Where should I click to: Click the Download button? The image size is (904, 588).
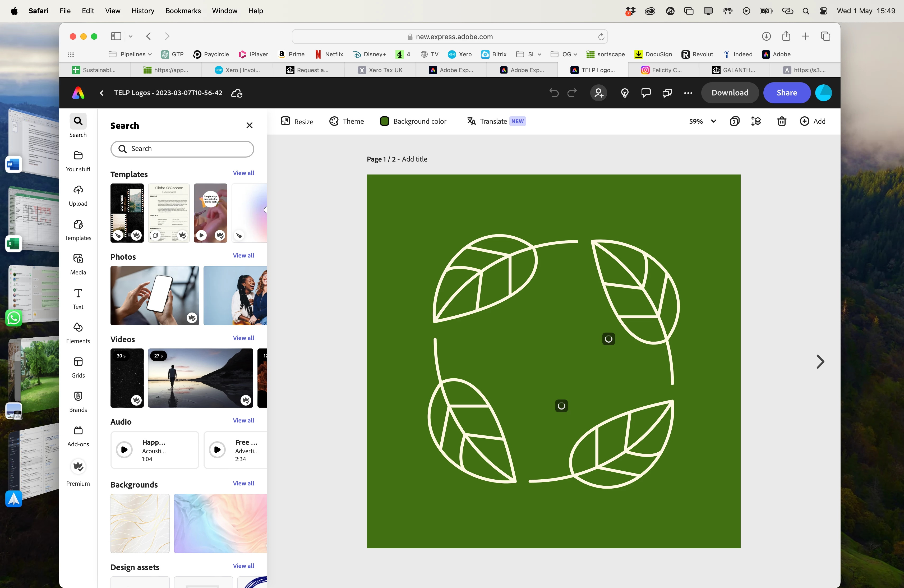tap(730, 93)
